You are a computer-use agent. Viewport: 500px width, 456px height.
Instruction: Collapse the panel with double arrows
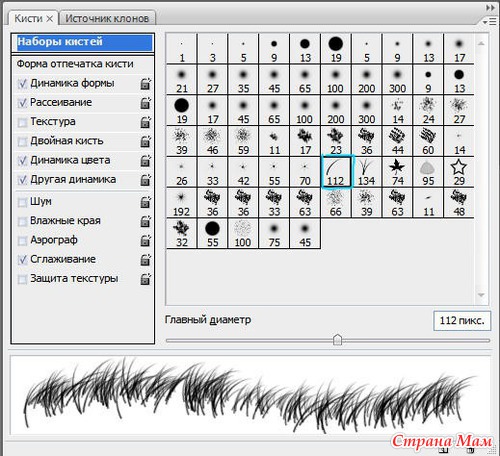pos(490,7)
